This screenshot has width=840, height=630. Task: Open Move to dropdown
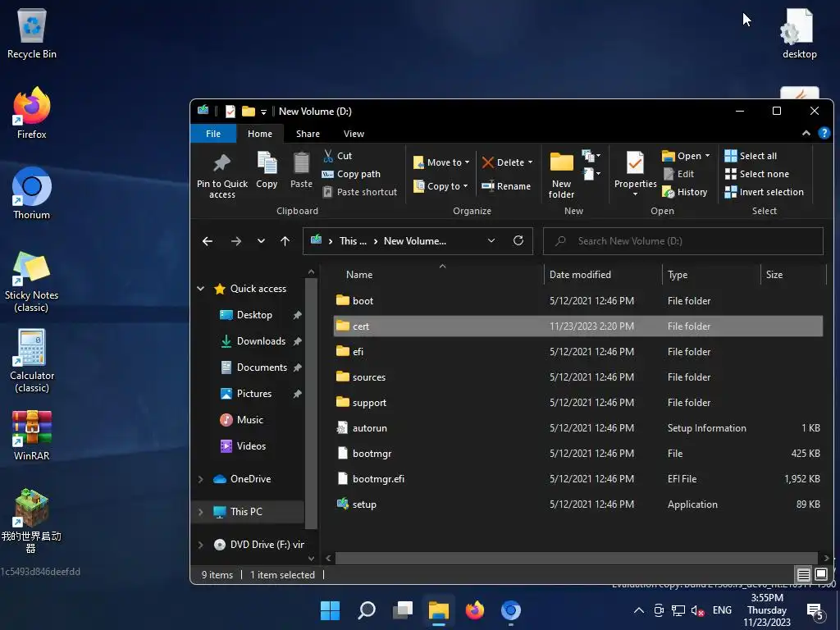pyautogui.click(x=441, y=162)
